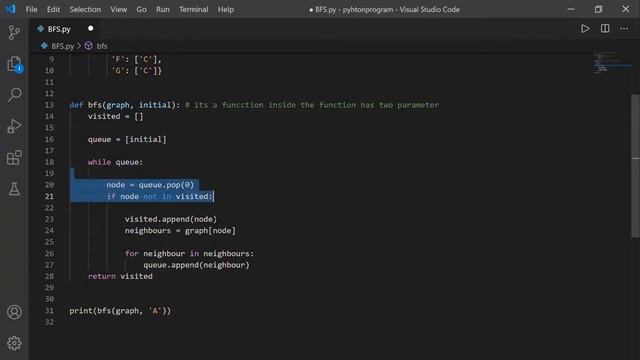Click the vertical editor scrollbar
The width and height of the screenshot is (640, 360).
[x=635, y=165]
